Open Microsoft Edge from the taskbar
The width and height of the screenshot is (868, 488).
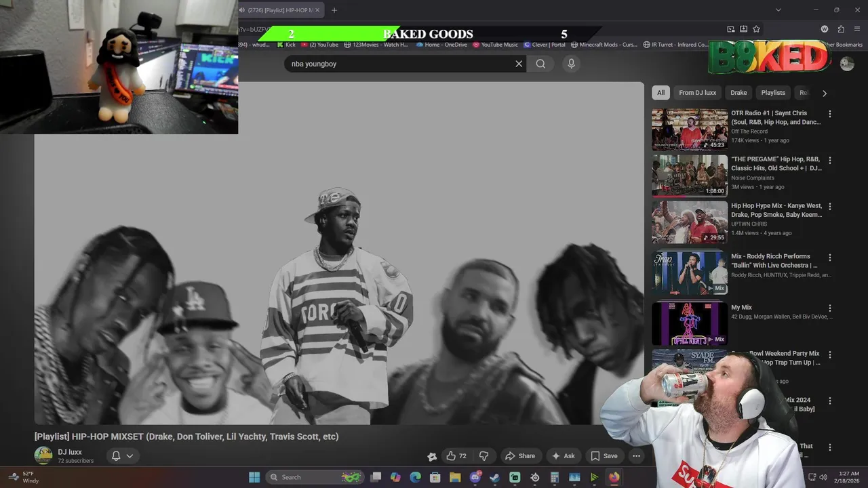pyautogui.click(x=415, y=477)
